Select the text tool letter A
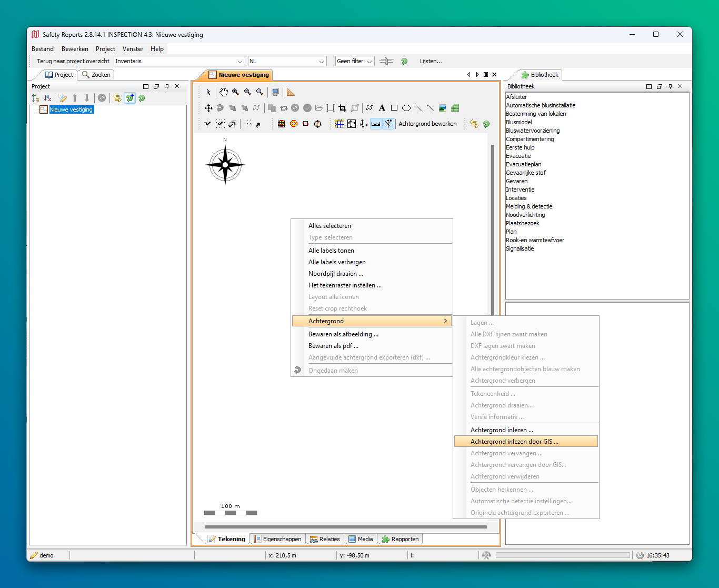Viewport: 719px width, 588px height. coord(382,108)
